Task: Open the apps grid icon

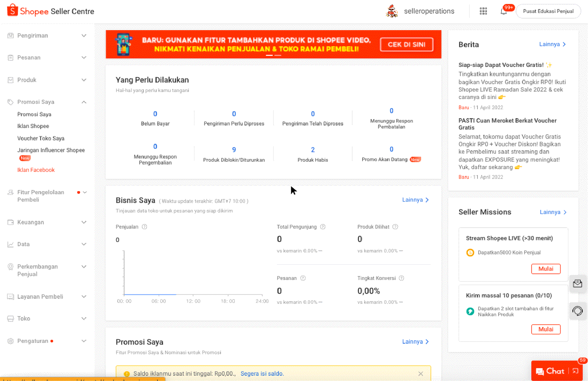Action: click(x=483, y=11)
